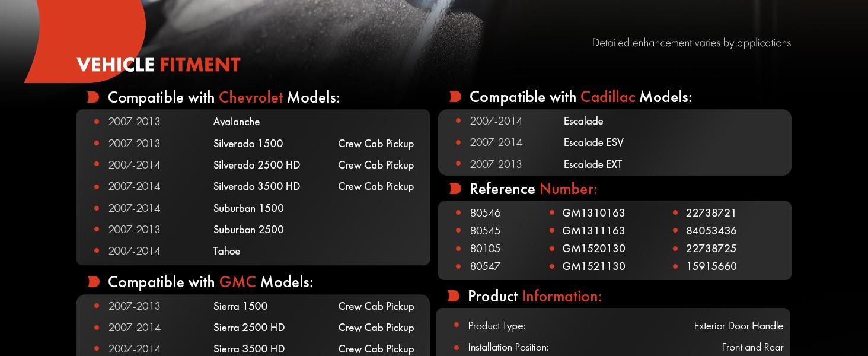Click the red bullet before GM1310163
Image resolution: width=868 pixels, height=356 pixels.
tap(552, 212)
